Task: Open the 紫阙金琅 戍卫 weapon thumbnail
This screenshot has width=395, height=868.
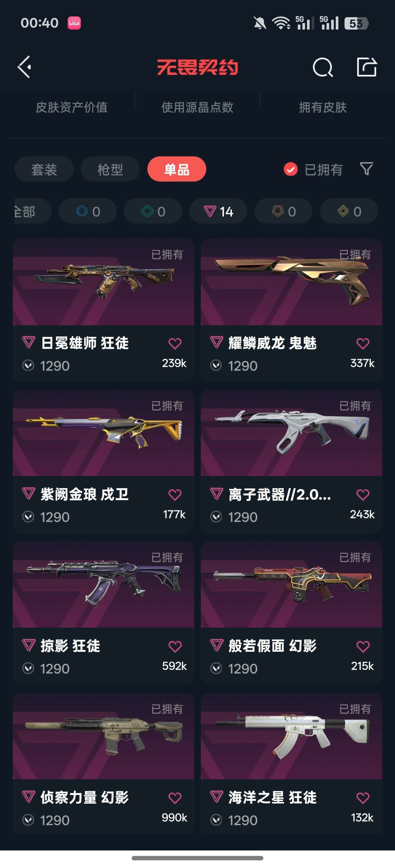Action: tap(104, 433)
